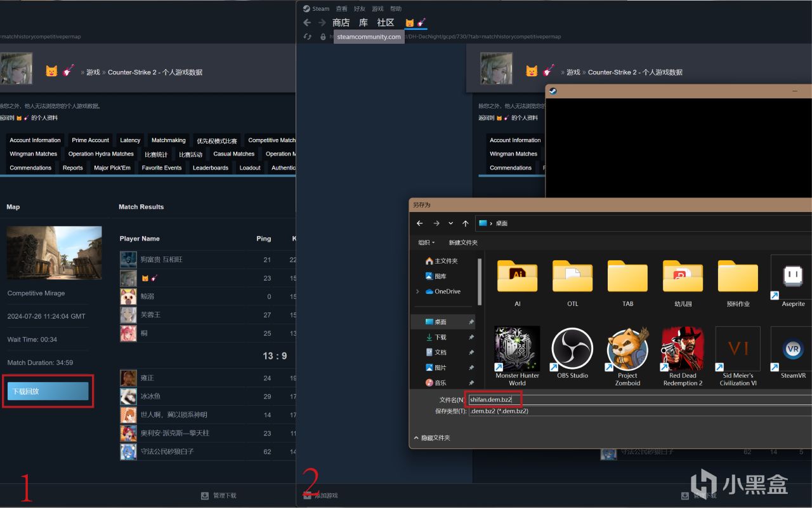The image size is (812, 513).
Task: Open the AI folder
Action: 518,283
